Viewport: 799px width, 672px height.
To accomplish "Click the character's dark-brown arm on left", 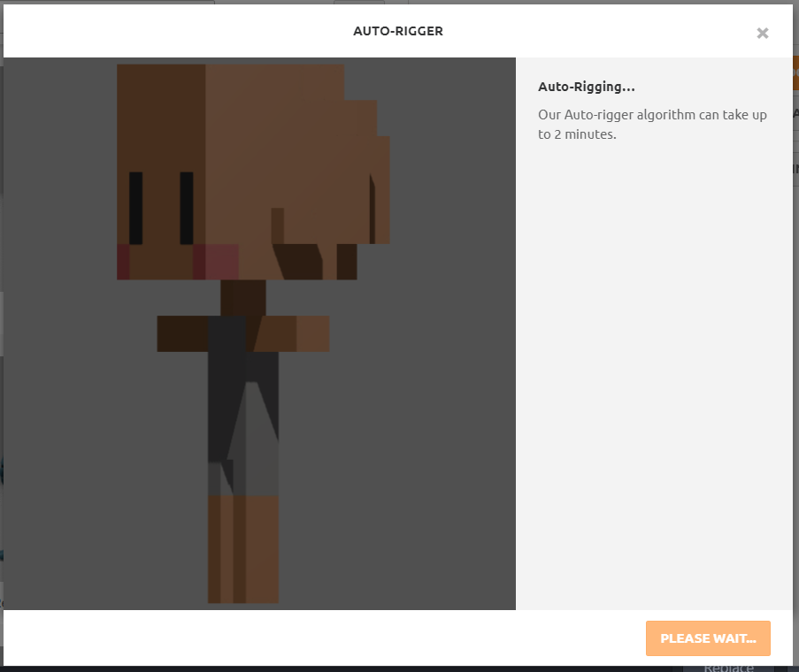I will click(182, 333).
